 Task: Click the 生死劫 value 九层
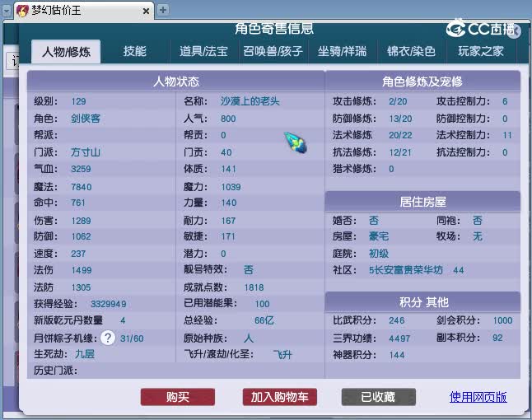pyautogui.click(x=85, y=354)
